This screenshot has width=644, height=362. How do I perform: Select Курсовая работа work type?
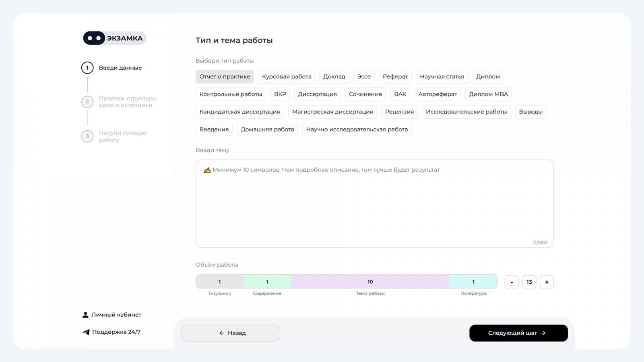(287, 76)
